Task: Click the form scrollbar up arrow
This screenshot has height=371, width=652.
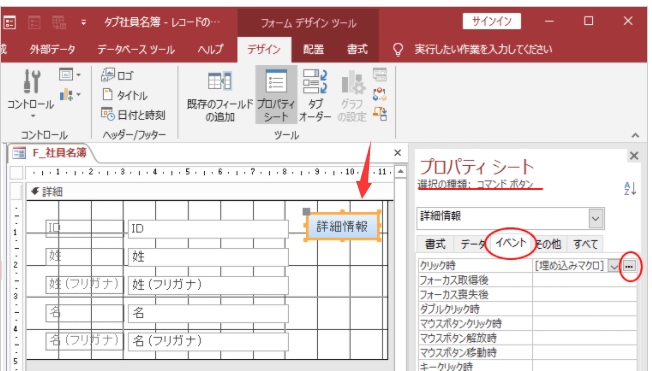Action: pos(400,171)
